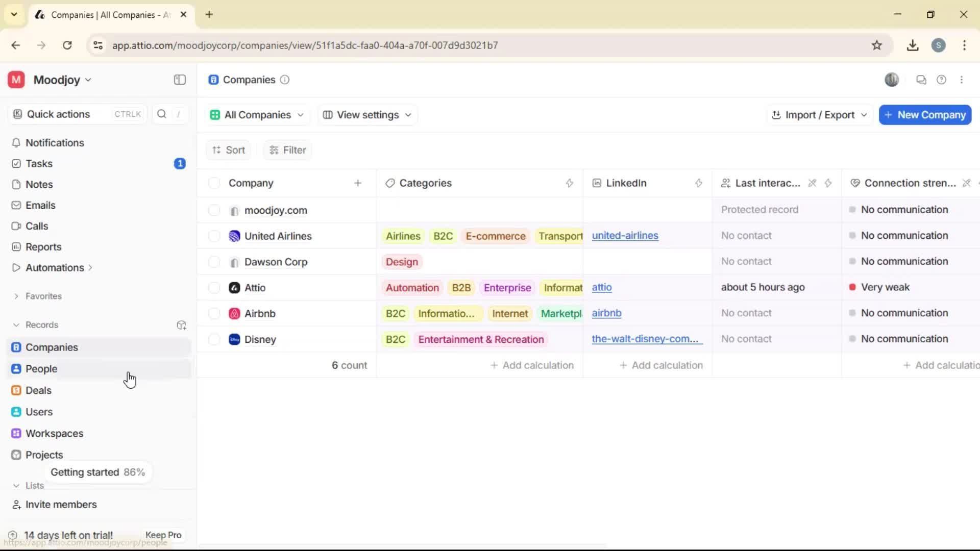980x551 pixels.
Task: Expand the View settings dropdown
Action: click(x=367, y=115)
